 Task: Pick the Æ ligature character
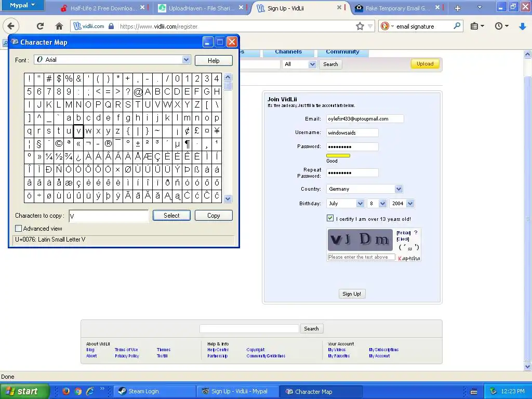pyautogui.click(x=148, y=156)
